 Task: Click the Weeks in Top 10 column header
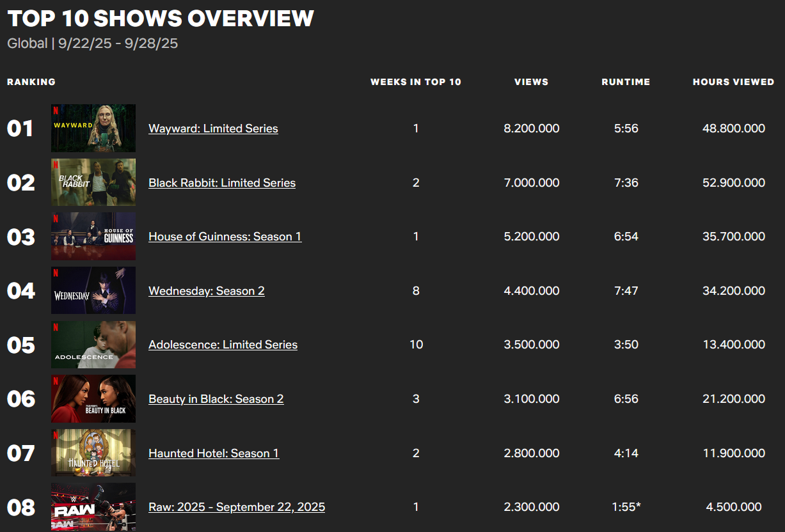pos(416,82)
